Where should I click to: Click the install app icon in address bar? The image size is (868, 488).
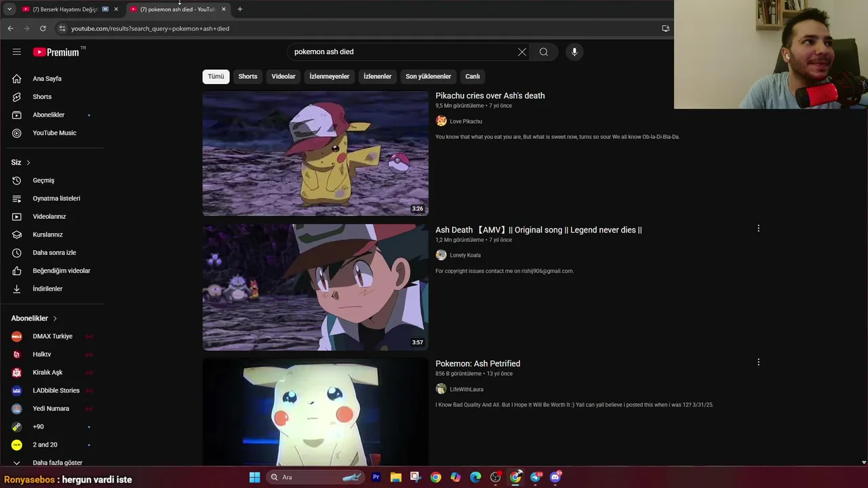coord(665,28)
